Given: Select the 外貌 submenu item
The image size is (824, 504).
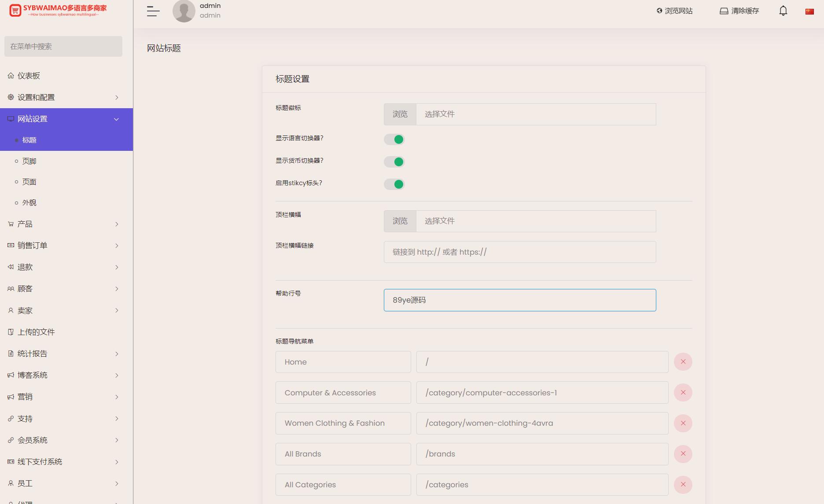Looking at the screenshot, I should click(29, 203).
